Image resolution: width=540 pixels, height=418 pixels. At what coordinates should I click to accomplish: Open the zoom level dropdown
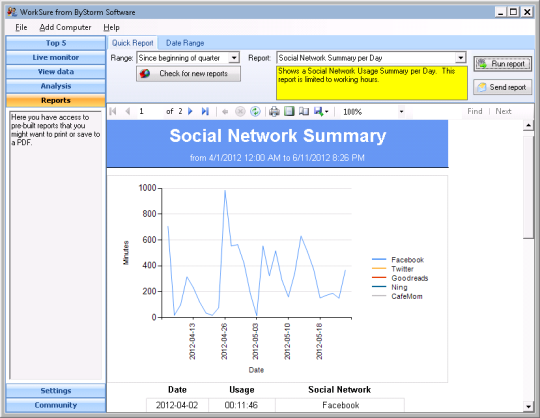(x=401, y=112)
